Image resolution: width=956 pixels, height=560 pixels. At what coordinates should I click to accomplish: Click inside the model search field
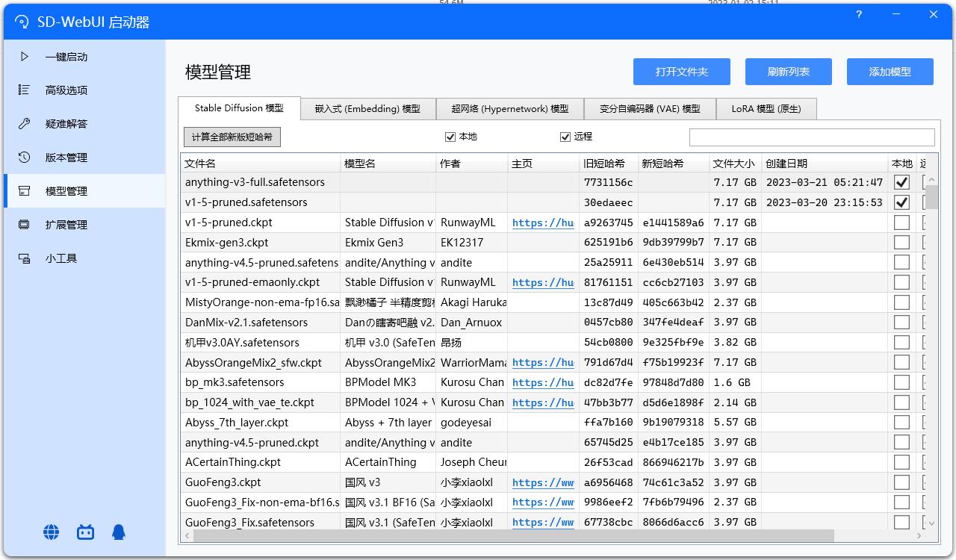coord(812,137)
